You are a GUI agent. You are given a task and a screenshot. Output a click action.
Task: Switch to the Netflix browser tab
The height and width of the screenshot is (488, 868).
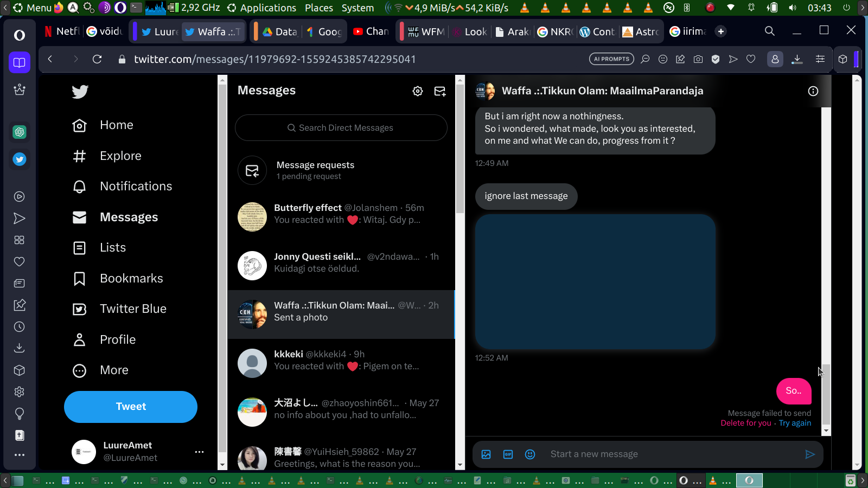pos(62,31)
